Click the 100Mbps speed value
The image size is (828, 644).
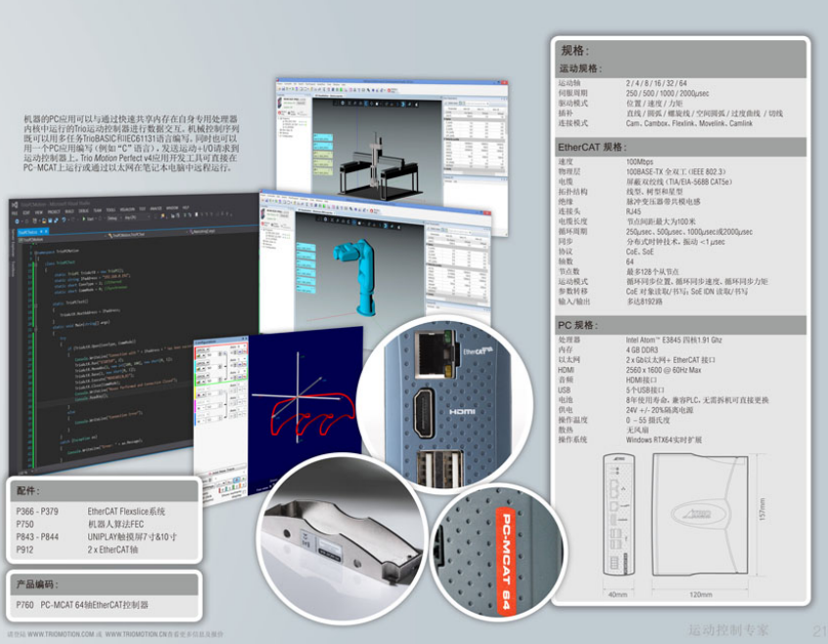[639, 161]
